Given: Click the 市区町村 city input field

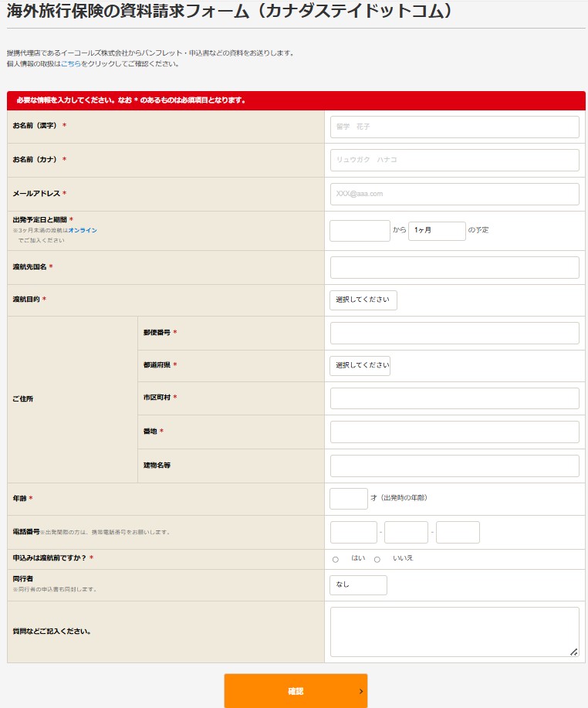Looking at the screenshot, I should click(x=455, y=398).
